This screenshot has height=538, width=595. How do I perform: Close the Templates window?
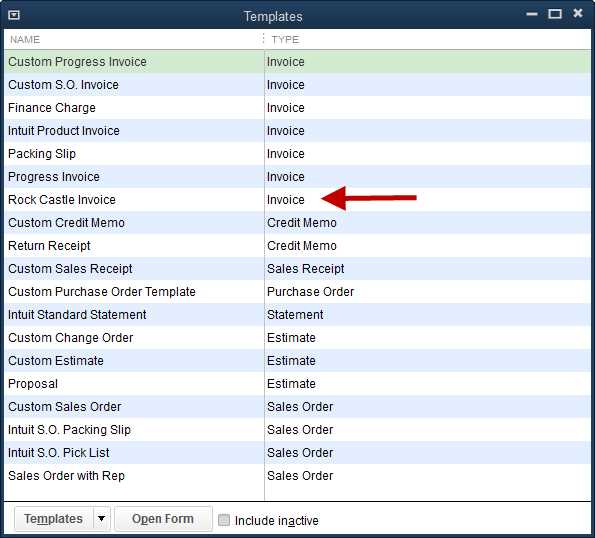pyautogui.click(x=578, y=14)
